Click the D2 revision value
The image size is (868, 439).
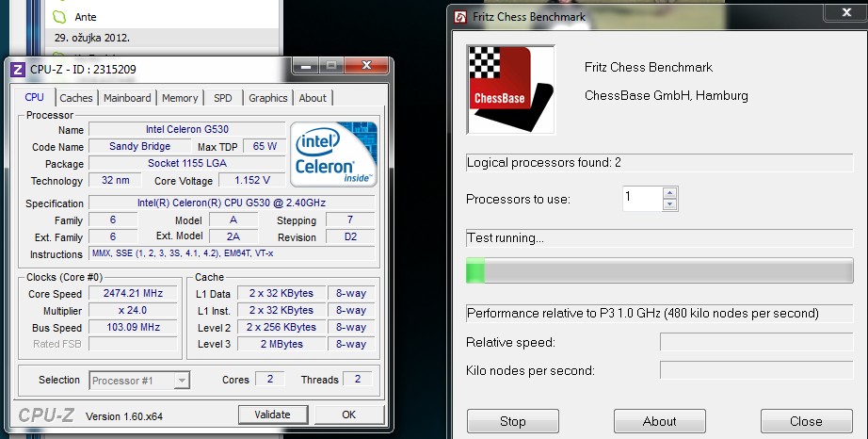[x=350, y=237]
